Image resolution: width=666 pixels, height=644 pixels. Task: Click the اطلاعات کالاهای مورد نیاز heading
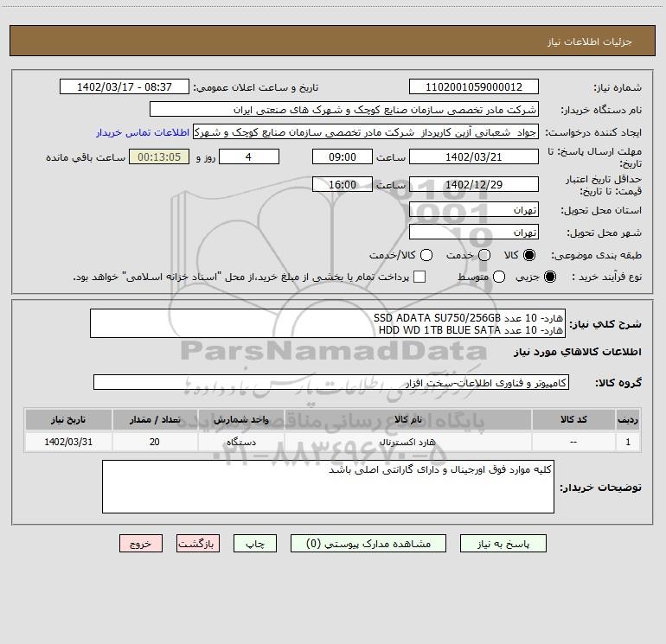578,352
